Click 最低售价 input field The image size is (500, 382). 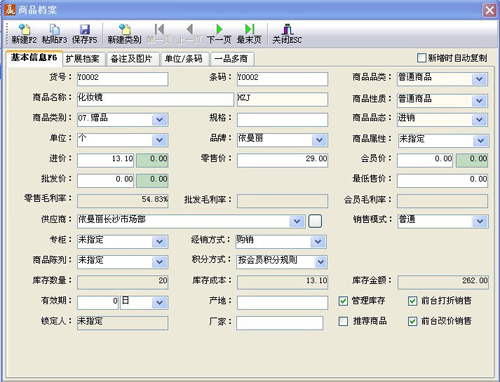tap(442, 181)
